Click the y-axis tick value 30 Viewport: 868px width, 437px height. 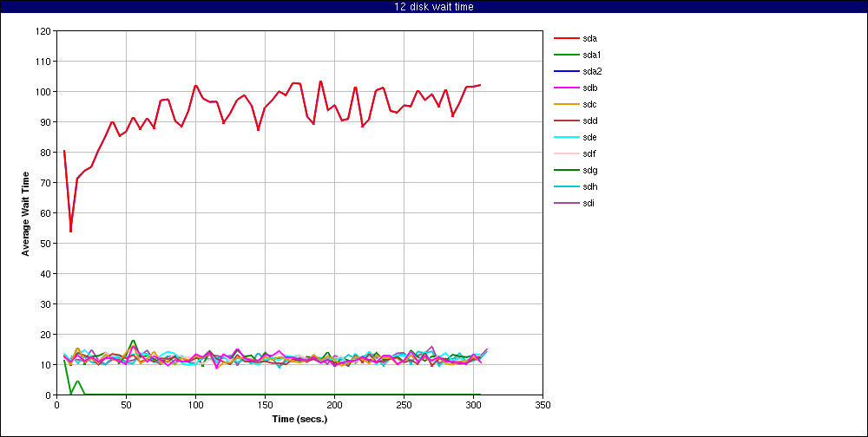click(x=47, y=303)
